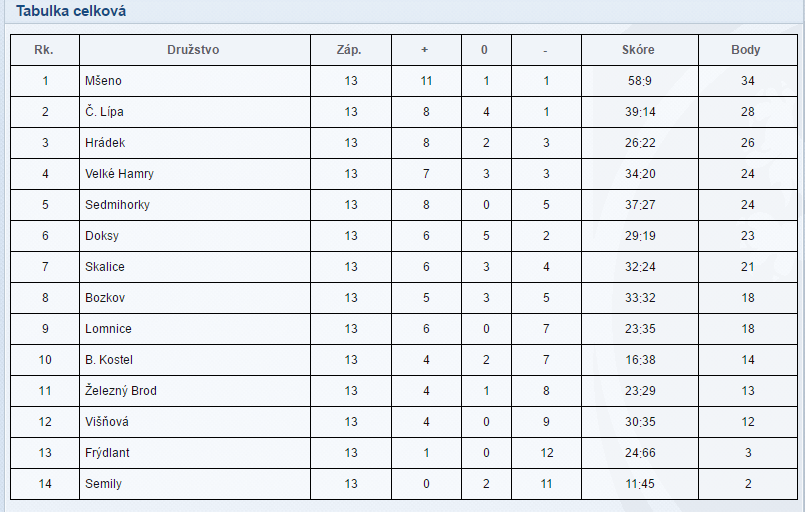Click the Tabulka celková heading
805x512 pixels.
[x=71, y=11]
